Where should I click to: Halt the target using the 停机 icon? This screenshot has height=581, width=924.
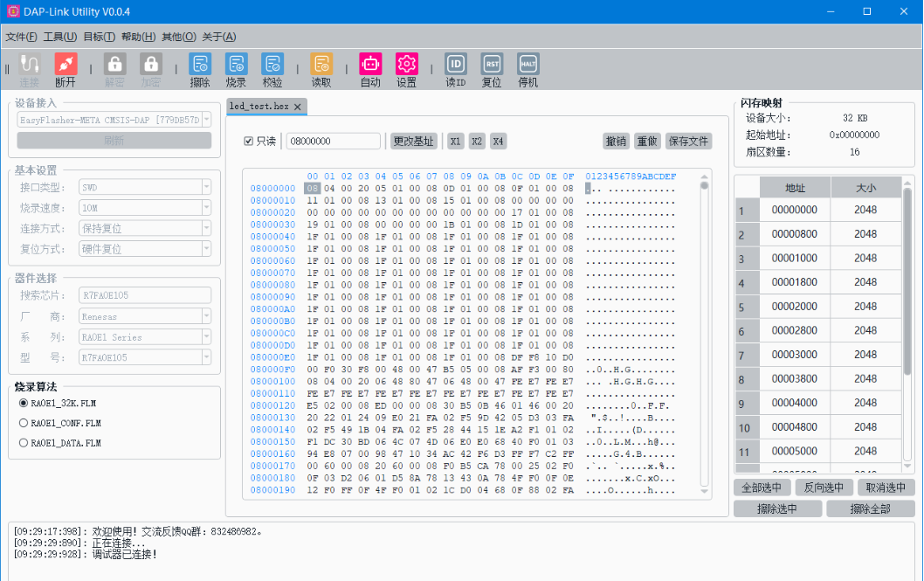[527, 69]
